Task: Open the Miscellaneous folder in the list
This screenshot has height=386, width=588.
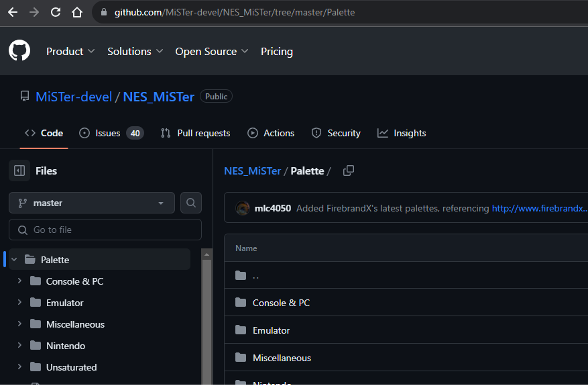Action: tap(282, 358)
